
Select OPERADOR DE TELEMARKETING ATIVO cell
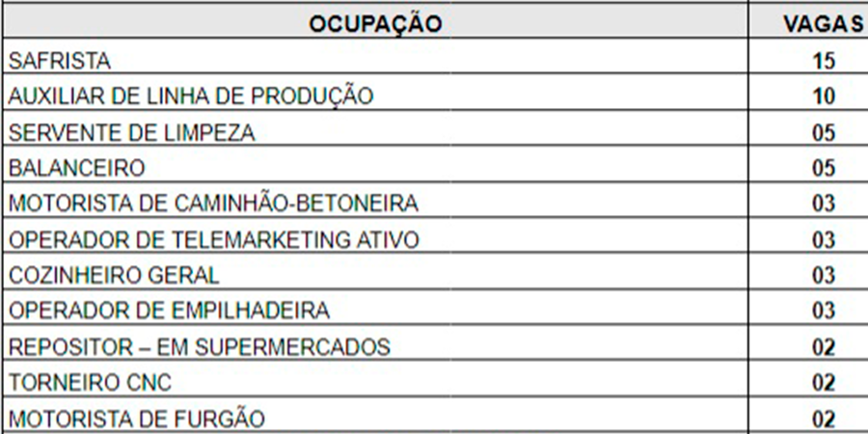pos(375,239)
